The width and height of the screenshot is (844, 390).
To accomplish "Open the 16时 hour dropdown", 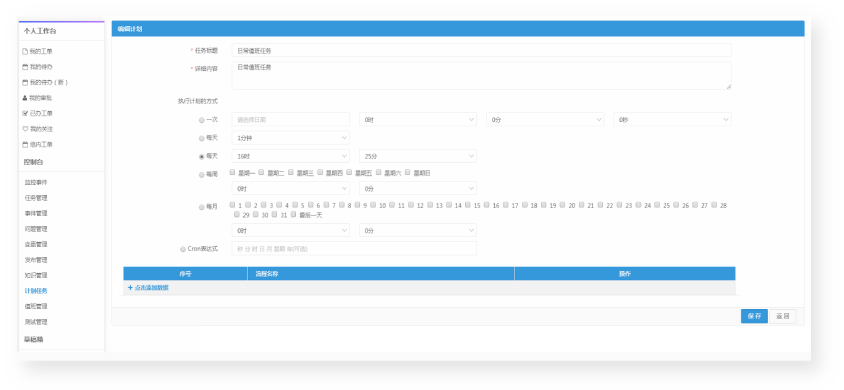I will click(291, 156).
